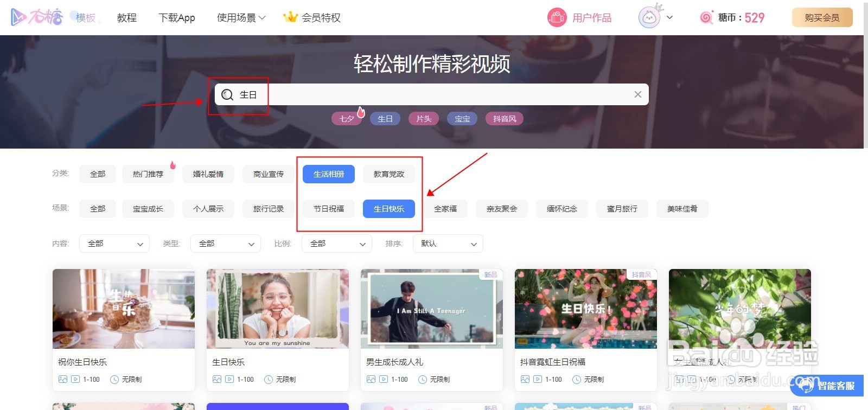Open 会员特权 in the top nav
Viewport: 868px width, 410px height.
[321, 17]
